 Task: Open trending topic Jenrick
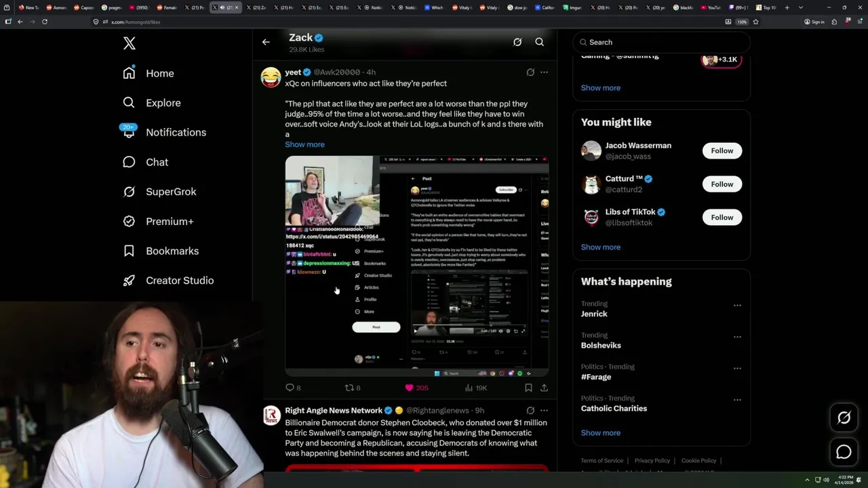pyautogui.click(x=594, y=314)
